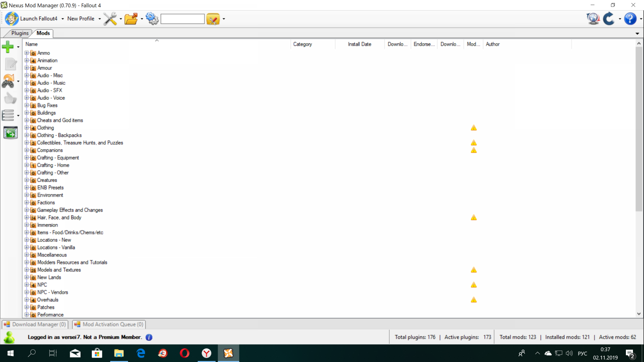Click the green plus add mod icon
Image resolution: width=644 pixels, height=362 pixels.
pos(8,47)
